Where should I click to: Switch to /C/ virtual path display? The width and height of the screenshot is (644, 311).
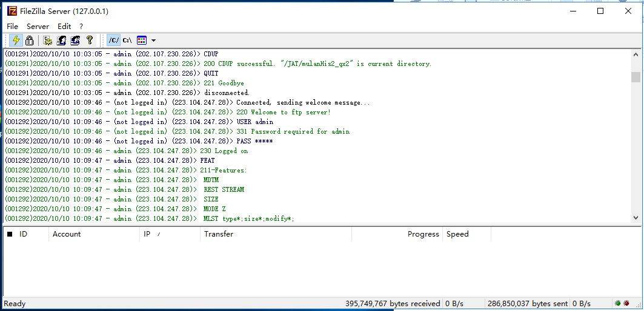114,40
